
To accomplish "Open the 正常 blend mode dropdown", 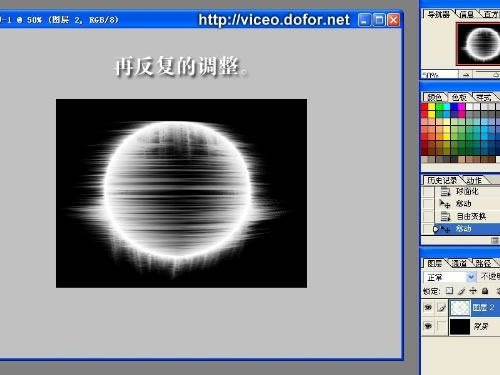I will tap(449, 277).
